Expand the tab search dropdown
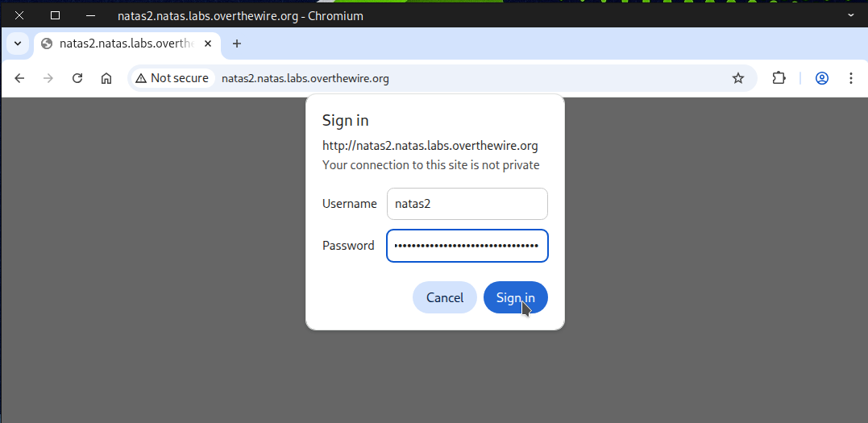This screenshot has width=868, height=423. 17,44
